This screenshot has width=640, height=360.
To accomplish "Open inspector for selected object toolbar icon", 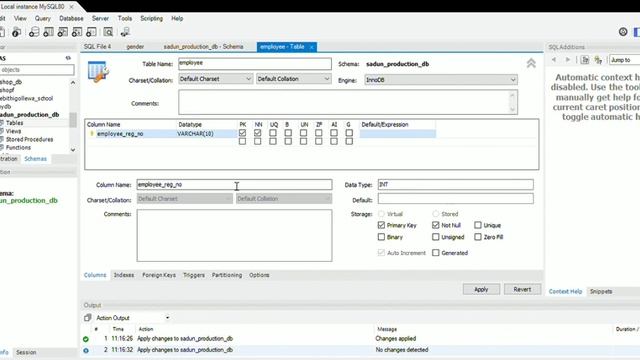I will point(16,32).
